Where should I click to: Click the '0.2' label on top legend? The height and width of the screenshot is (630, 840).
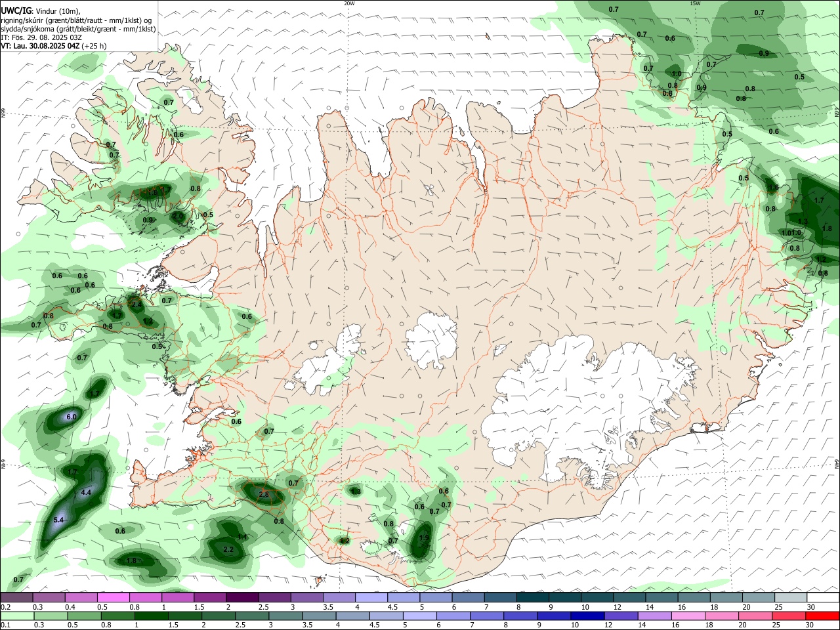coord(5,607)
